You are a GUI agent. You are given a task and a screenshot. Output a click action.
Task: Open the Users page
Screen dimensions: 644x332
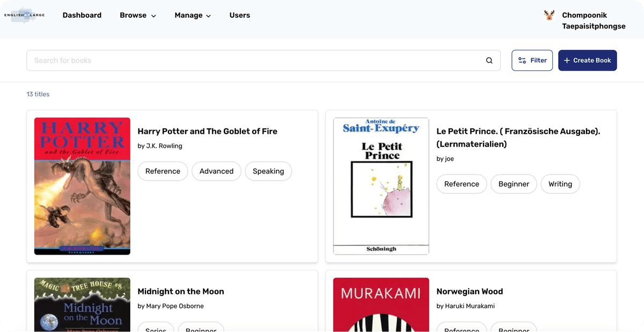pyautogui.click(x=239, y=16)
